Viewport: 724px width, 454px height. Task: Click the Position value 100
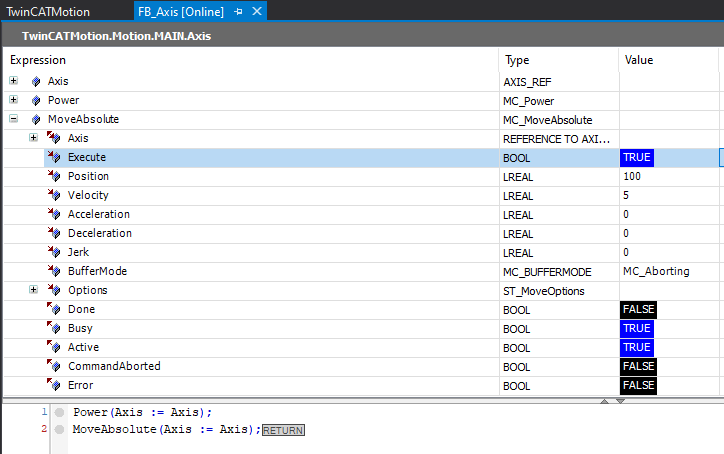(x=632, y=176)
